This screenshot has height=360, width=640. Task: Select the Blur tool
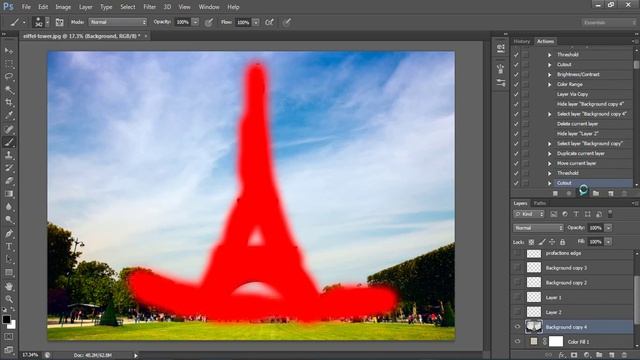(9, 207)
